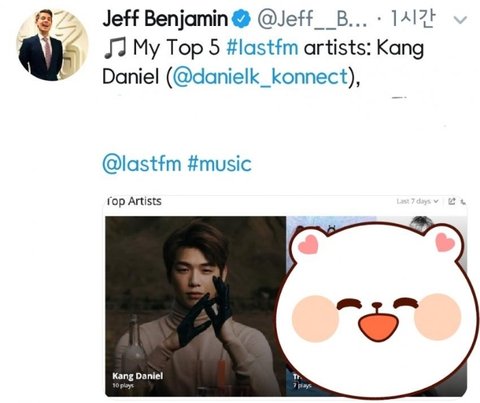This screenshot has height=403, width=480.
Task: Click the share icon beside Last 7 days
Action: click(x=452, y=201)
